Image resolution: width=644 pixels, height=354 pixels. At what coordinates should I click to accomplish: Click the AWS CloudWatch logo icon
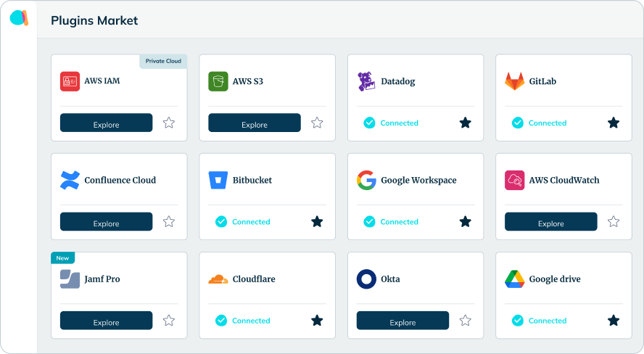(x=515, y=181)
